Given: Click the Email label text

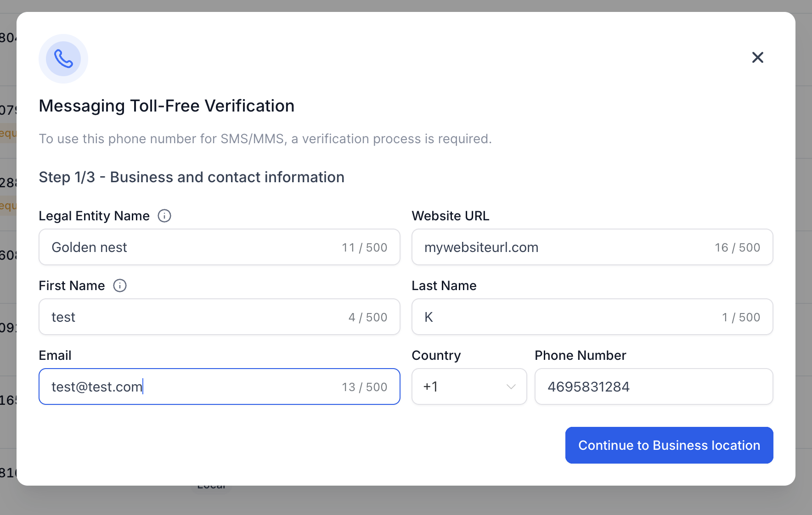Looking at the screenshot, I should [55, 355].
